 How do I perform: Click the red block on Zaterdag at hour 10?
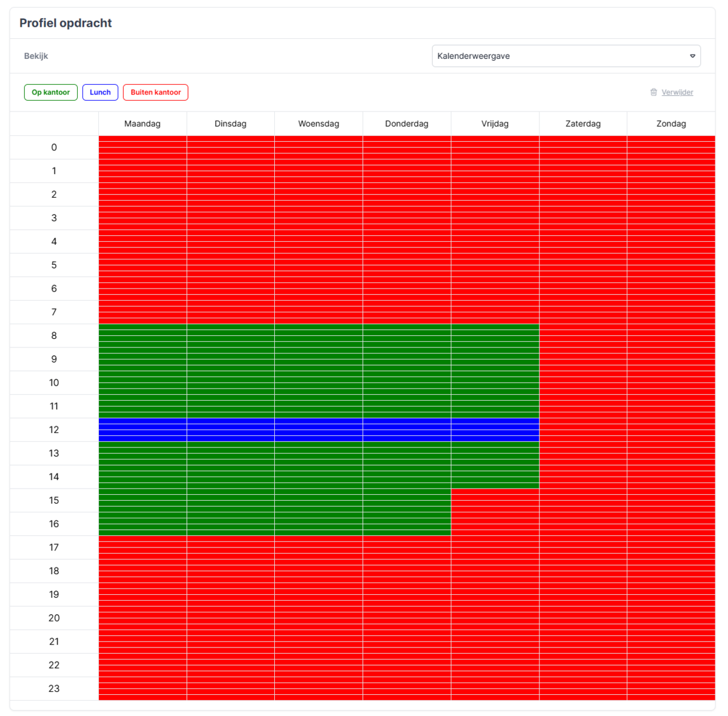tap(583, 383)
